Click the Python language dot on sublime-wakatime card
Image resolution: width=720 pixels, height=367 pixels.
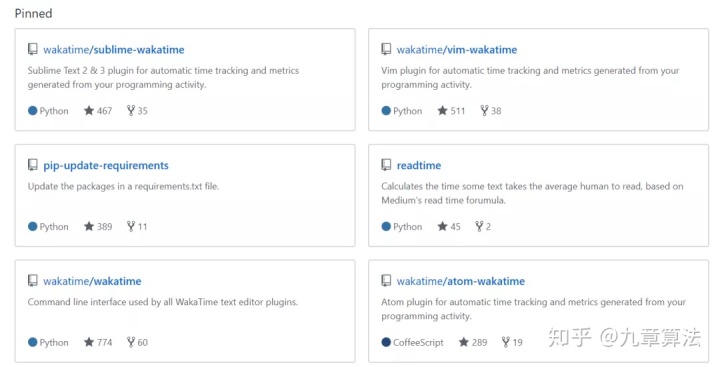pyautogui.click(x=33, y=111)
